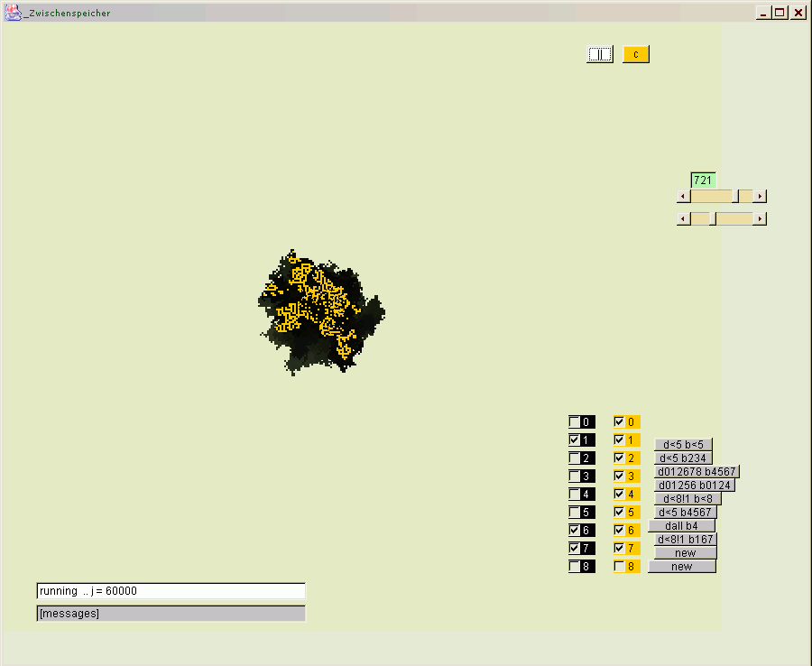Click the upper scrollbar thumb

(x=735, y=196)
